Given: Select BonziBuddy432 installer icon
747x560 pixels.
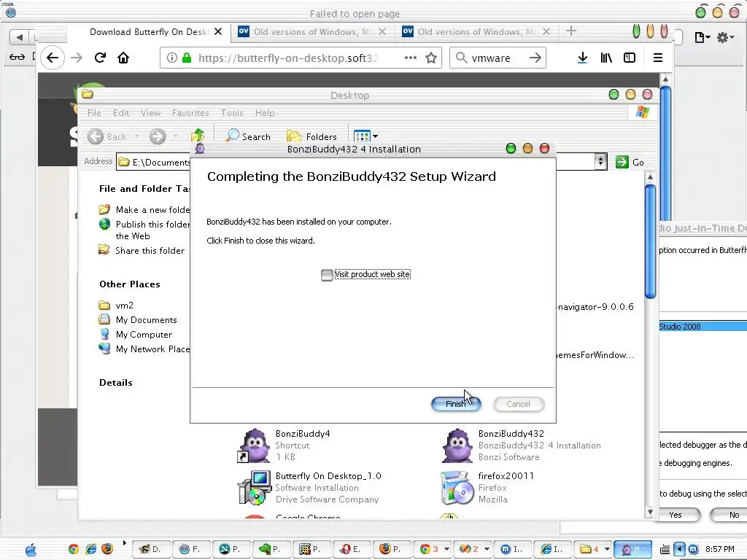Looking at the screenshot, I should [x=457, y=446].
